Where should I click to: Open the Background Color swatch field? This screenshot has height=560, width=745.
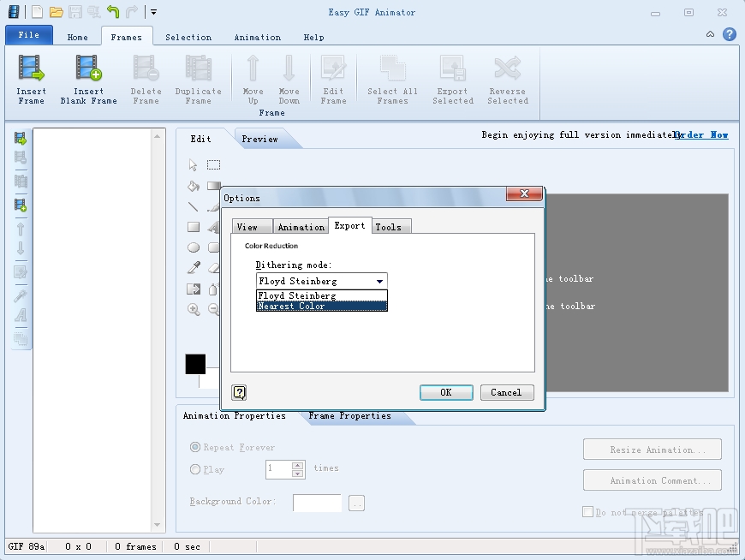click(317, 503)
